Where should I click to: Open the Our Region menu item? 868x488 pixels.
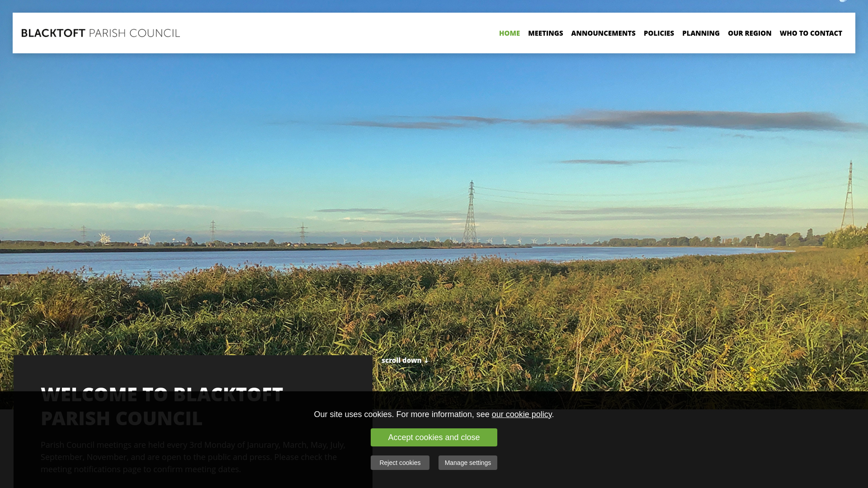(x=750, y=33)
